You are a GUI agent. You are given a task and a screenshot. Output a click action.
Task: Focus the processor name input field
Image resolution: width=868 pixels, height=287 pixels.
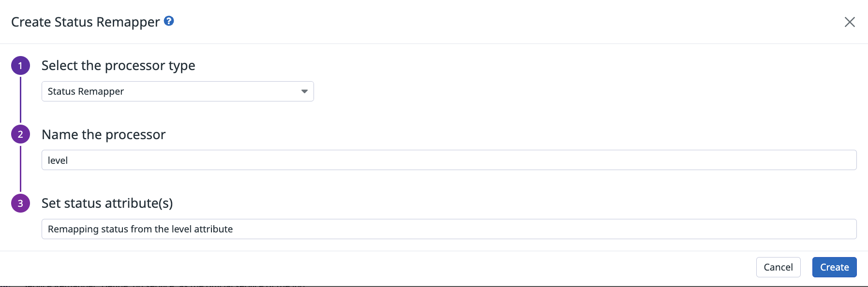449,160
